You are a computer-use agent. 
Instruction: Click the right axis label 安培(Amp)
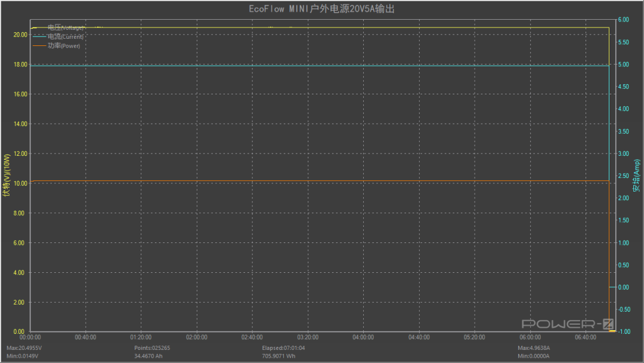(636, 176)
